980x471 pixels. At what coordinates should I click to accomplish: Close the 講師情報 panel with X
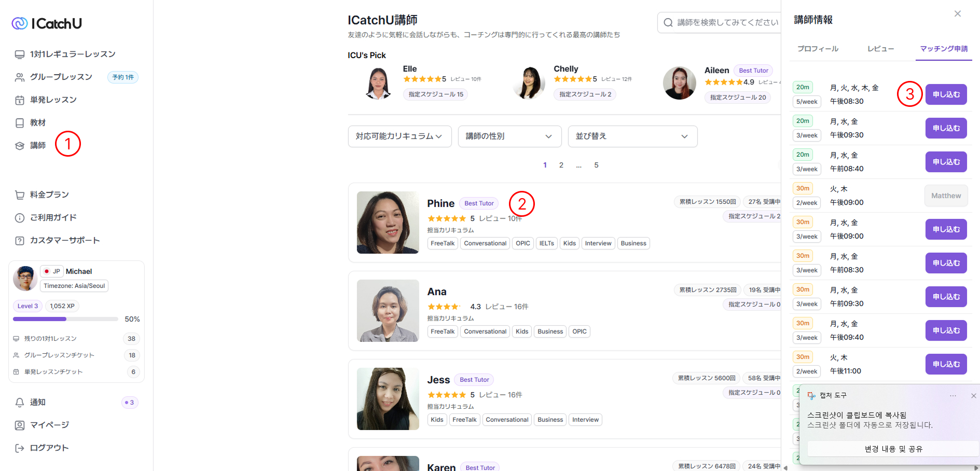958,14
